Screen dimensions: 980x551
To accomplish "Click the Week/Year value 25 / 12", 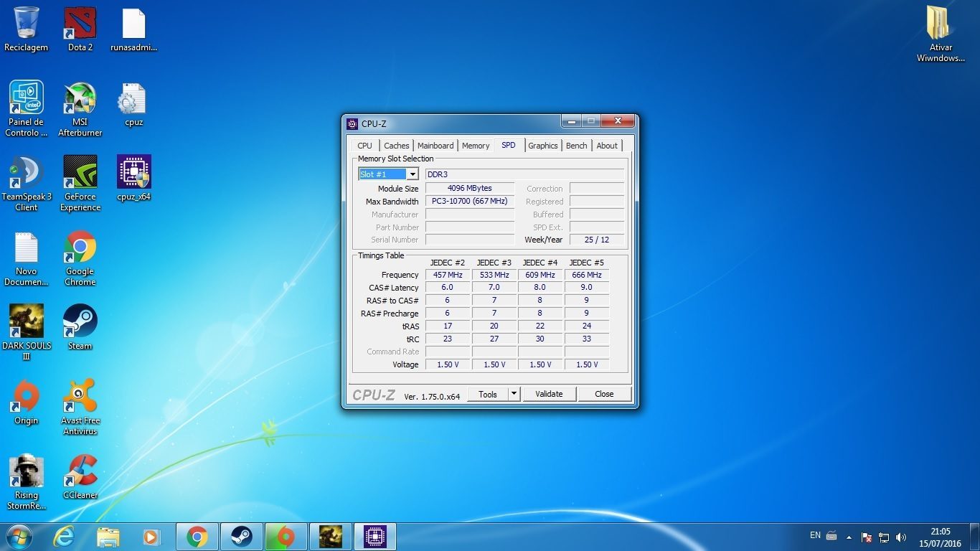I will tap(597, 240).
